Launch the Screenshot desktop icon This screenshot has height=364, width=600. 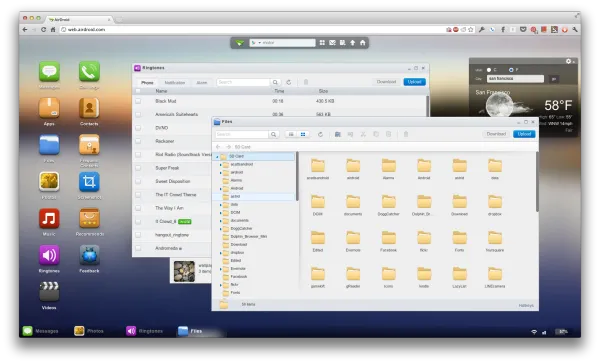[x=89, y=182]
